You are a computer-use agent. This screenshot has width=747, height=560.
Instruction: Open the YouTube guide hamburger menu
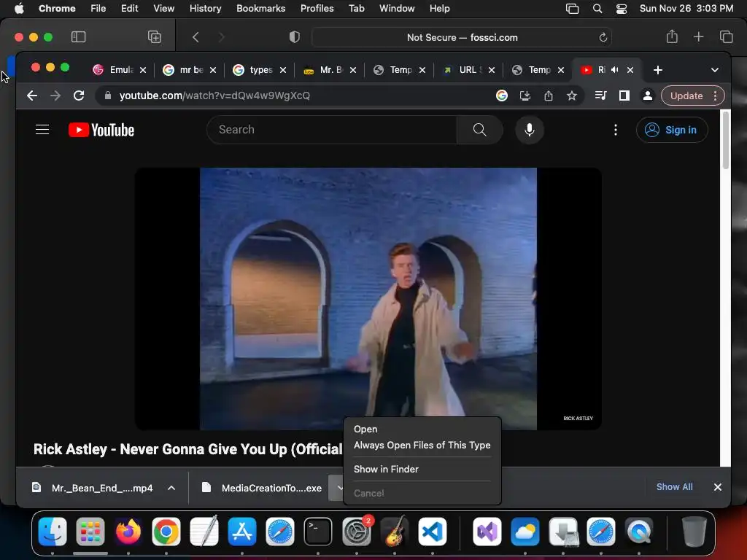42,130
